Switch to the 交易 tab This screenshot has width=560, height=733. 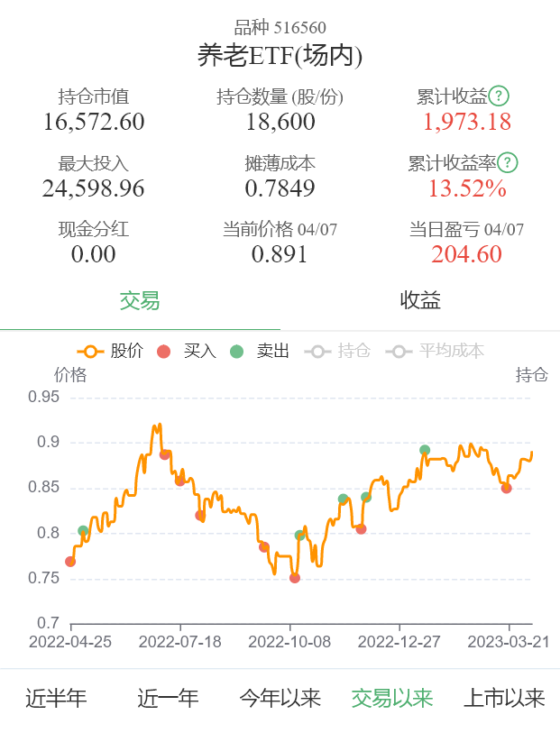tap(140, 300)
